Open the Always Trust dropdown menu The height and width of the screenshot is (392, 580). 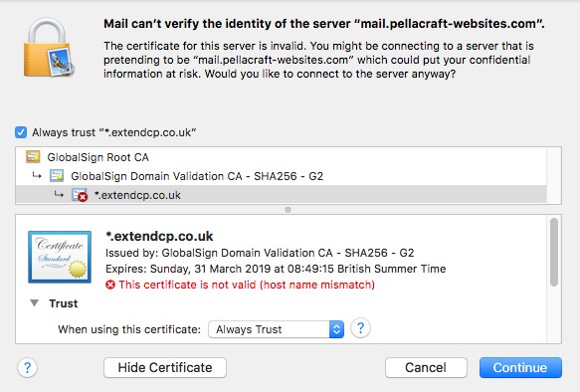[276, 329]
